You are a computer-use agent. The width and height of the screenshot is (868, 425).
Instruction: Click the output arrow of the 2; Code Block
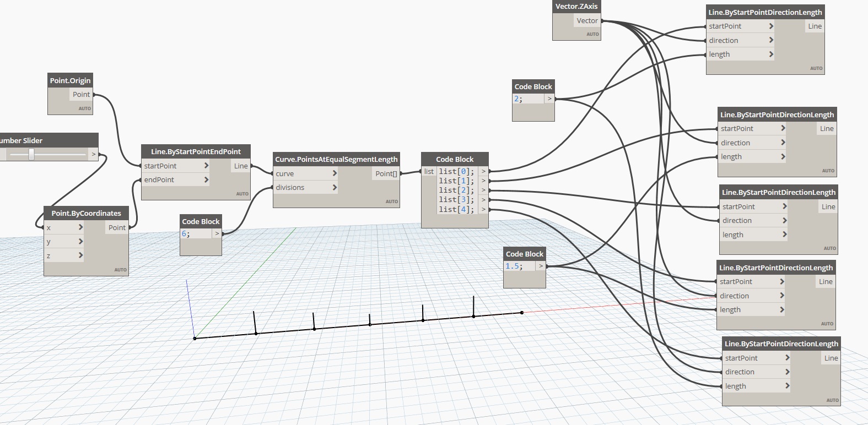pos(549,99)
